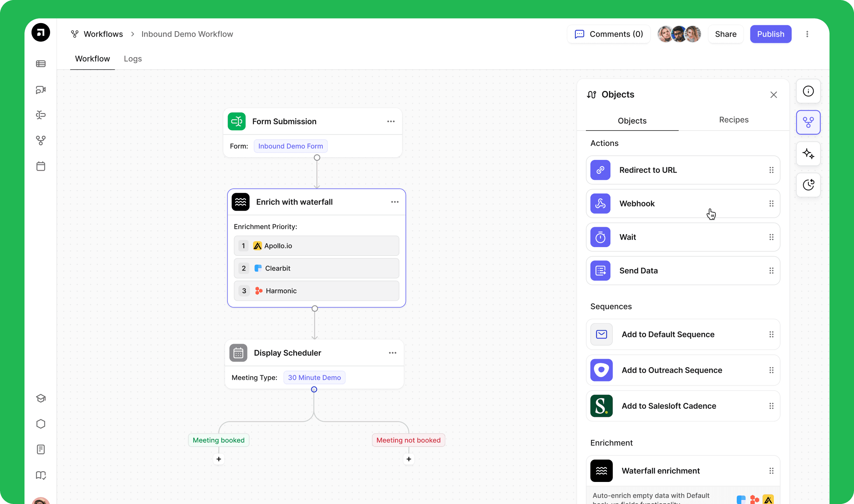
Task: Click the table/list icon in the sidebar
Action: [x=41, y=64]
